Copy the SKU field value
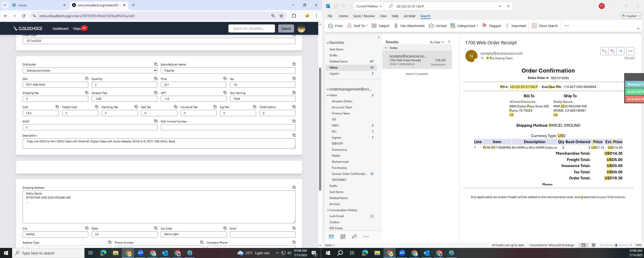The width and height of the screenshot is (644, 258). click(87, 79)
